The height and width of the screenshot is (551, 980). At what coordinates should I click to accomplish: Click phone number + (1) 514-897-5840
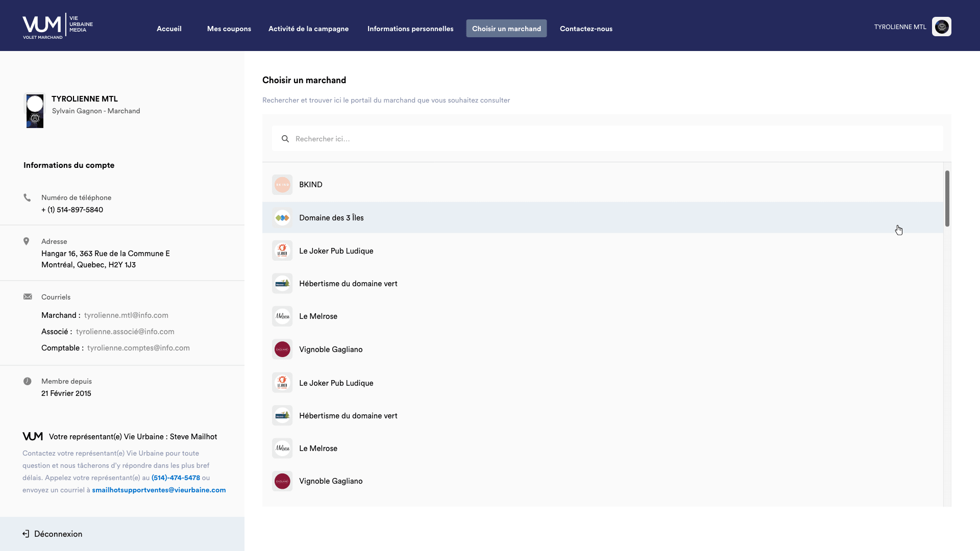point(72,210)
